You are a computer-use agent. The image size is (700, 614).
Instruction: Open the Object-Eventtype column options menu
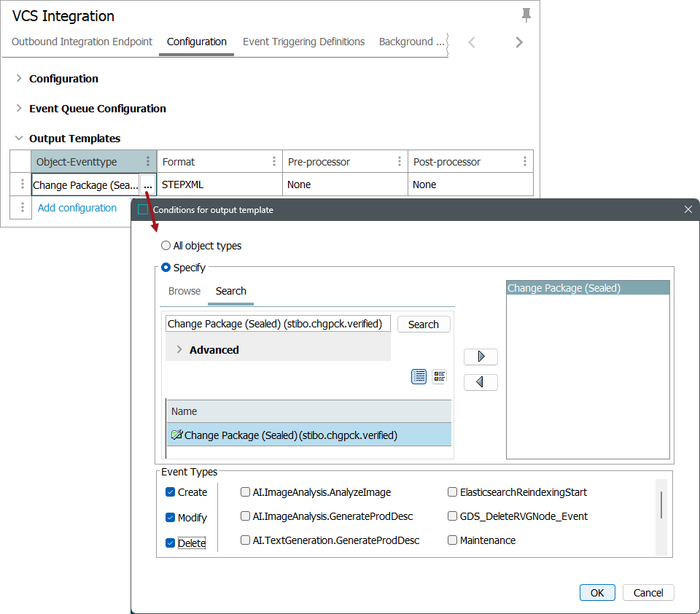pos(148,162)
